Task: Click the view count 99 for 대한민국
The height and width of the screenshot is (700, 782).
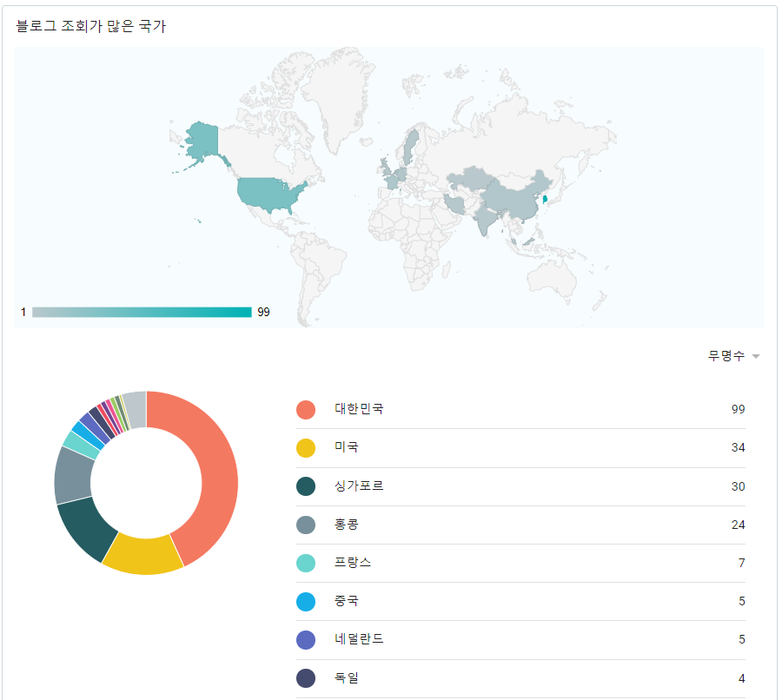Action: pyautogui.click(x=738, y=409)
